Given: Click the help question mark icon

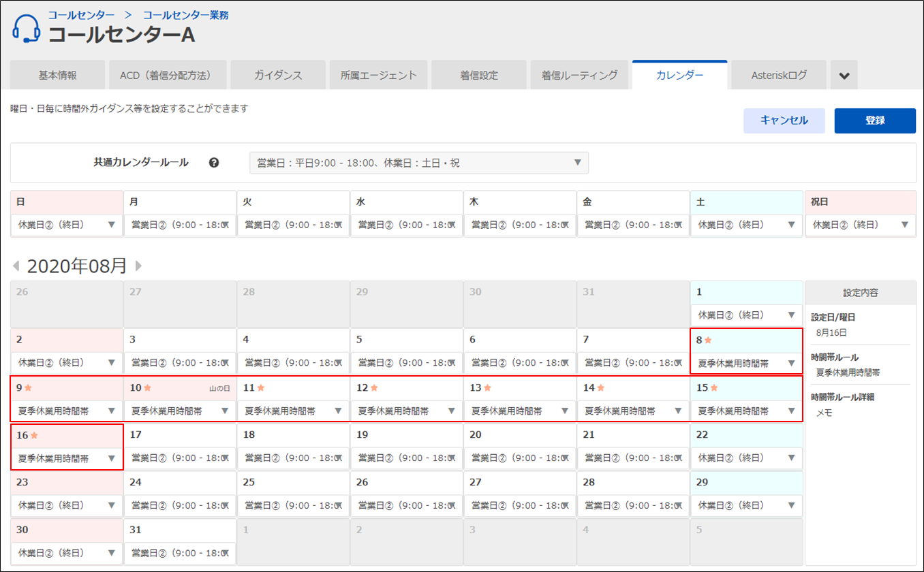Looking at the screenshot, I should pyautogui.click(x=214, y=163).
